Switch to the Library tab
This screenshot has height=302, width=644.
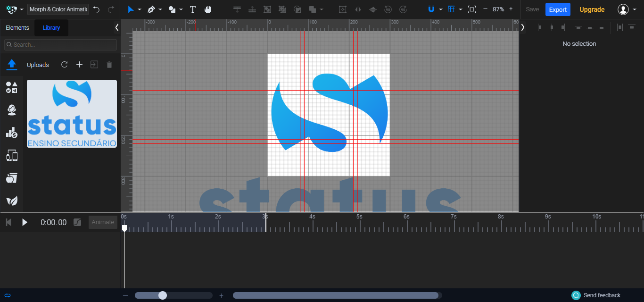tap(51, 27)
